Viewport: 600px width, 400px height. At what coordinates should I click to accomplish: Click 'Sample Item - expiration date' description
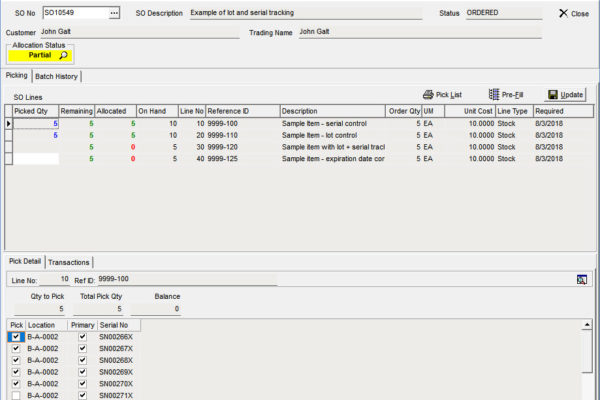[x=333, y=159]
